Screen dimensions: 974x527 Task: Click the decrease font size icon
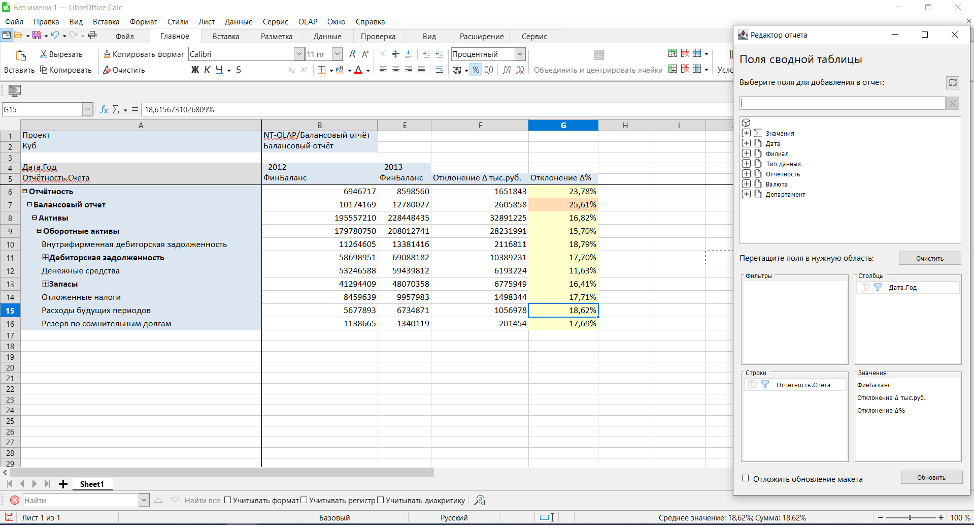tap(365, 55)
